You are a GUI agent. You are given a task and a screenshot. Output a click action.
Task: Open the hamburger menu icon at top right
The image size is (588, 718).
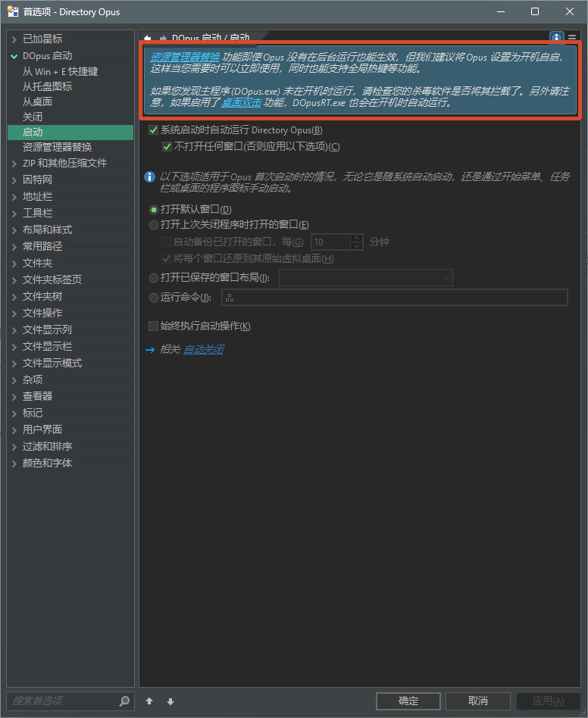coord(572,37)
